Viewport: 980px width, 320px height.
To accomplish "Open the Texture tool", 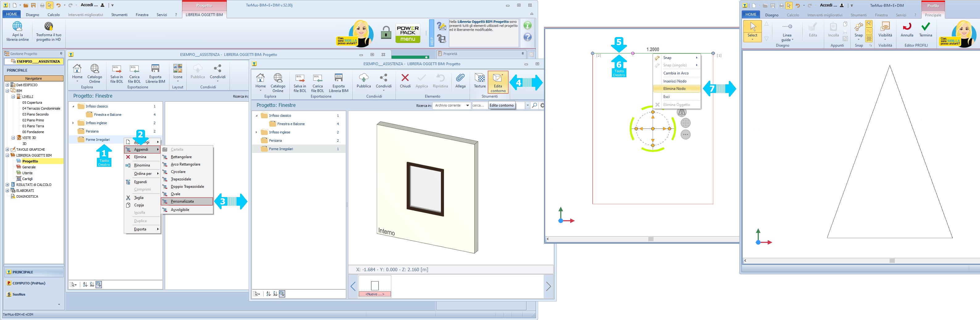I will 480,81.
